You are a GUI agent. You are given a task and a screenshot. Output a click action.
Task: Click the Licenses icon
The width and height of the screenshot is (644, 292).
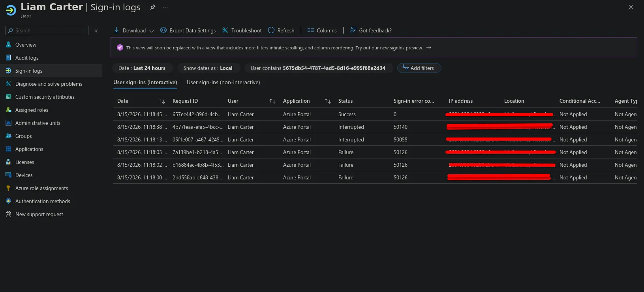click(8, 162)
